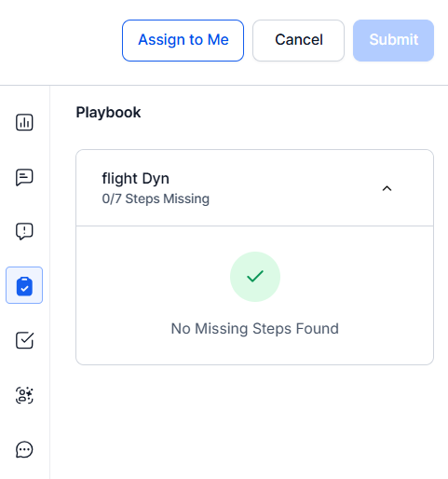Click the disabled Submit button
448x479 pixels.
coord(393,40)
